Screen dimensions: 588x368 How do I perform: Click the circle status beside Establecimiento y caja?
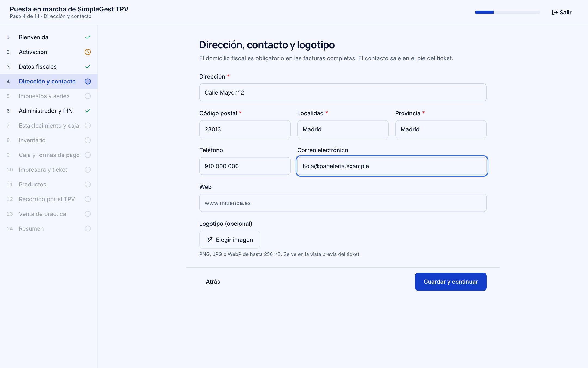(x=88, y=125)
